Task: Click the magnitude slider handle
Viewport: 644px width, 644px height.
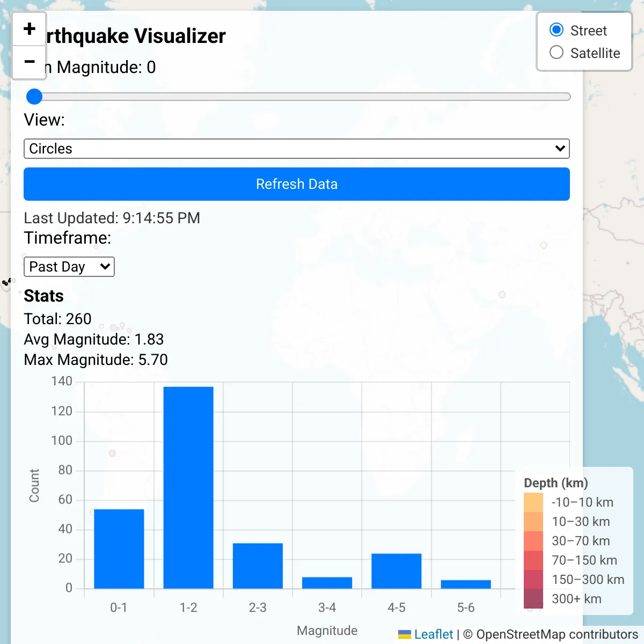Action: click(x=34, y=97)
